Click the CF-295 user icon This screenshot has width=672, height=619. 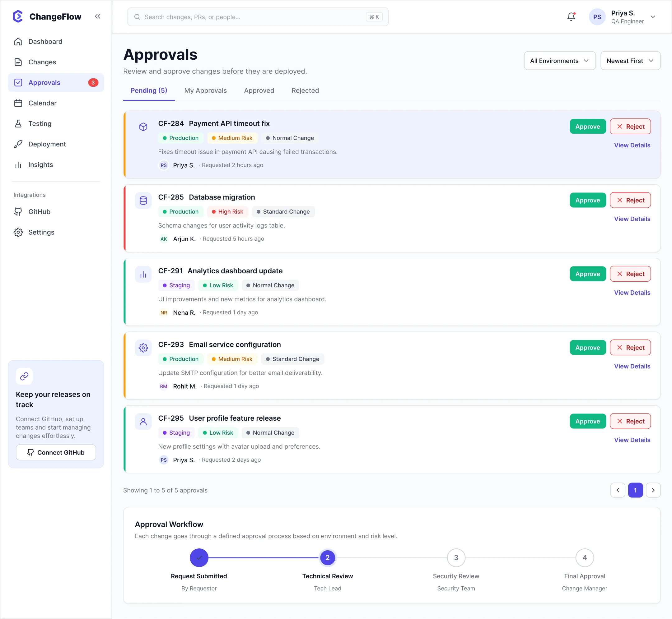pyautogui.click(x=143, y=422)
